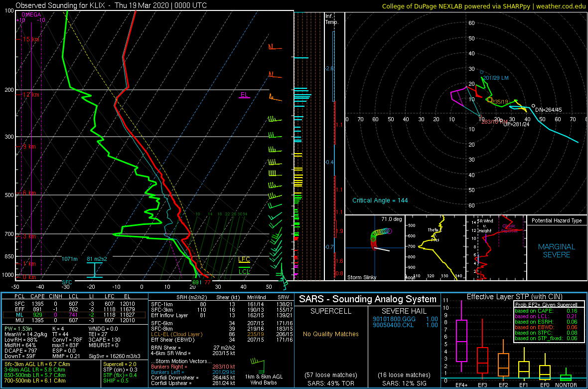
Task: Select the '1071m' inflow layer label
Action: [70, 259]
